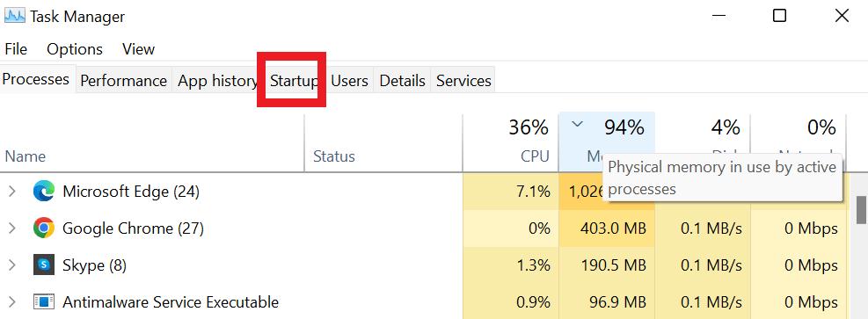Click the vertical scrollbar thumb

(861, 209)
